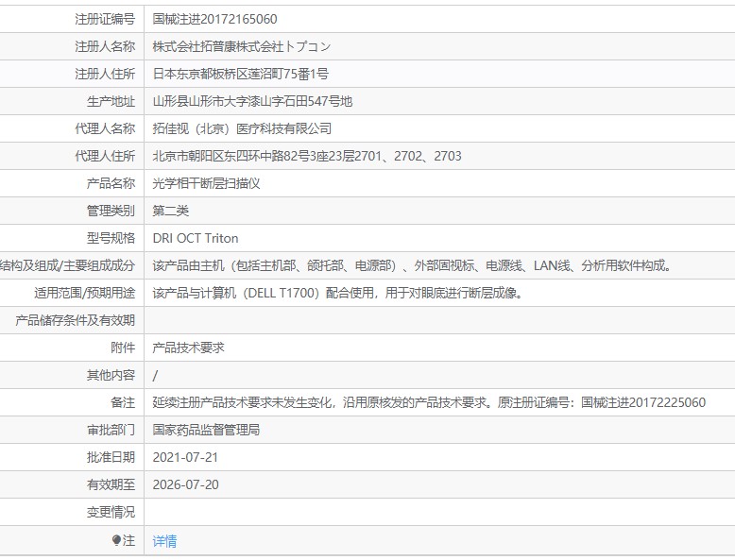Screen dimensions: 735x560
Task: Click the 其他内容 label
Action: click(111, 375)
